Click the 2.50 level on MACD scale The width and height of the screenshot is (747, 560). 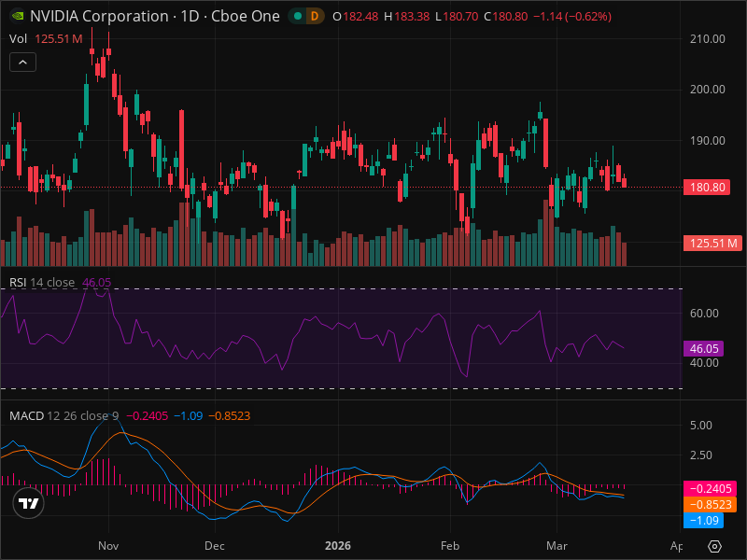tap(701, 455)
